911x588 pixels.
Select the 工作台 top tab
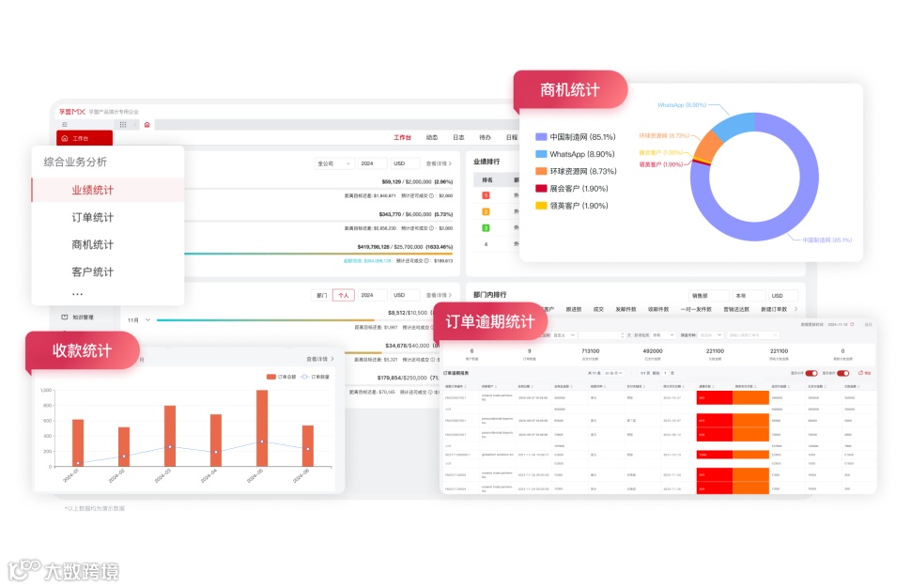(x=402, y=138)
